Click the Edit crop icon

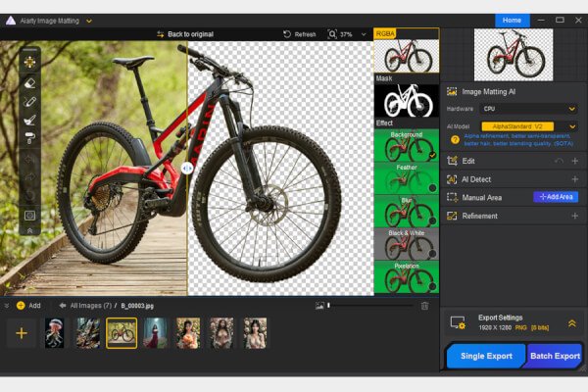point(452,161)
